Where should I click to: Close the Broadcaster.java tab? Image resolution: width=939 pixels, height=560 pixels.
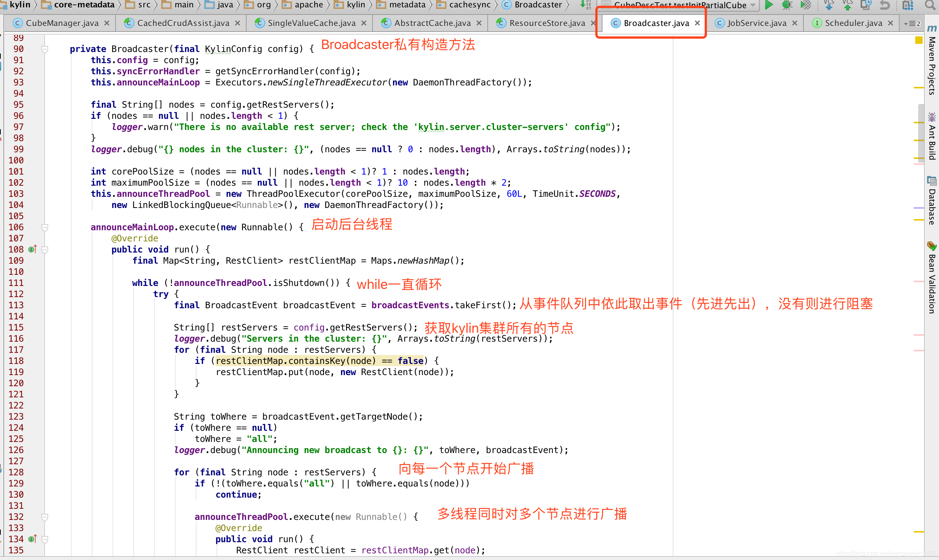click(x=698, y=23)
